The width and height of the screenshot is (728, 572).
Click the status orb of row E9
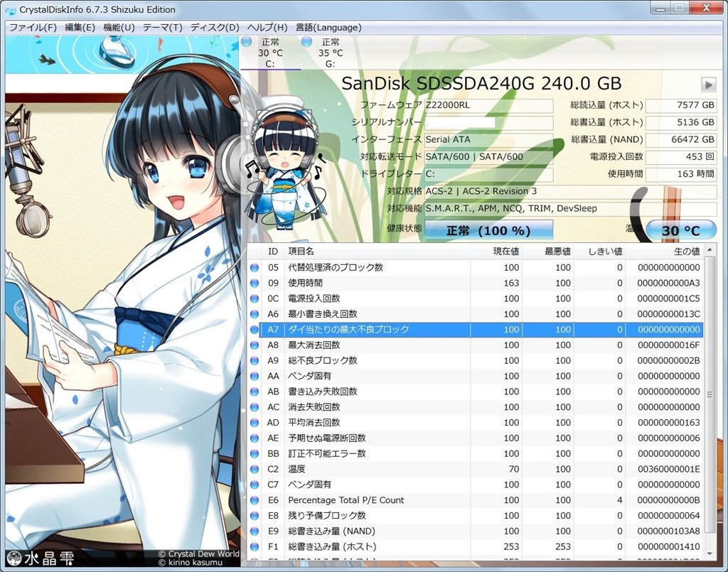(255, 531)
